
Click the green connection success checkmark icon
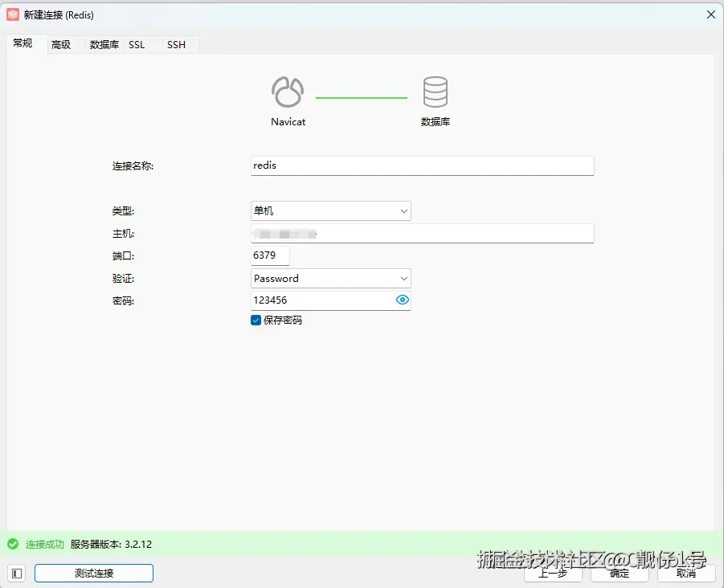point(13,544)
